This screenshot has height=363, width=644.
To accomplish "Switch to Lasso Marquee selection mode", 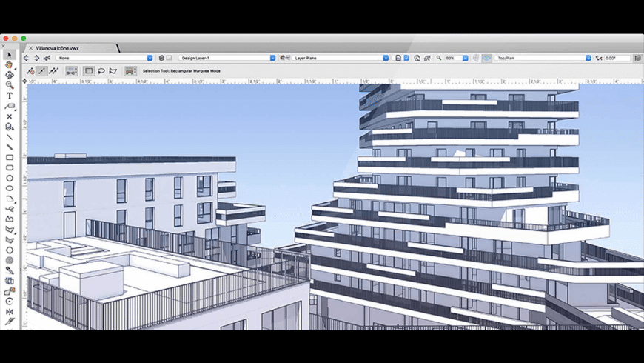I will tap(101, 71).
